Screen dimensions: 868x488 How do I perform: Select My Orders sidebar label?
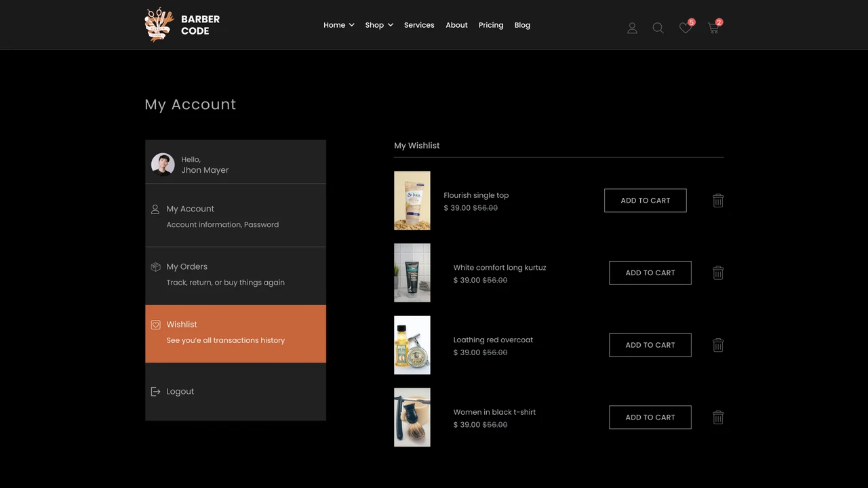187,266
